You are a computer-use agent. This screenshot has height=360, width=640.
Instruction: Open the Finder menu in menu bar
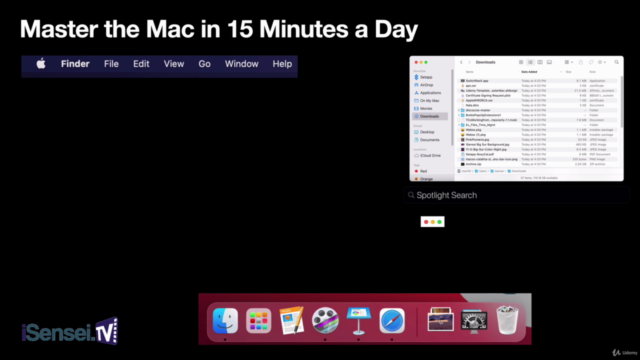(75, 64)
